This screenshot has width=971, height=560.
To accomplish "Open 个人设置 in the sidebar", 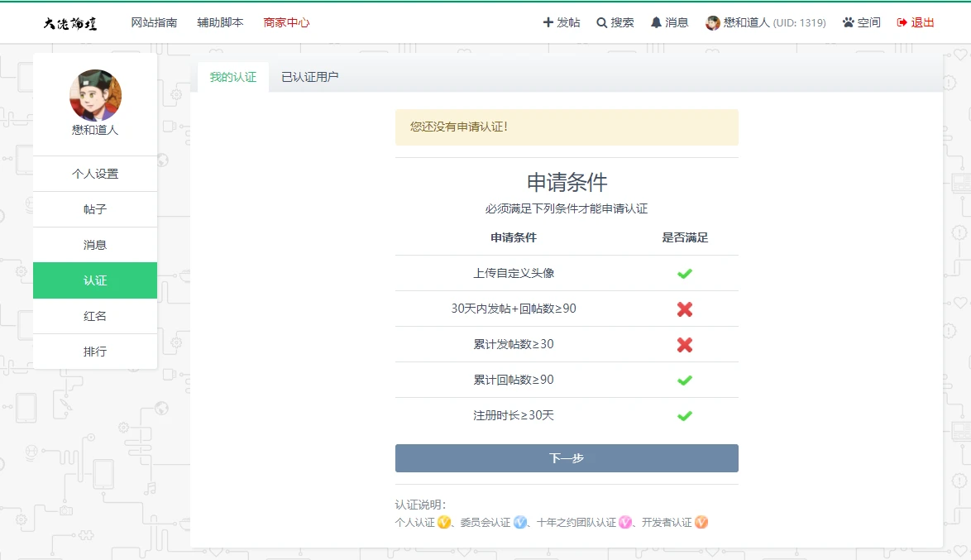I will point(95,174).
